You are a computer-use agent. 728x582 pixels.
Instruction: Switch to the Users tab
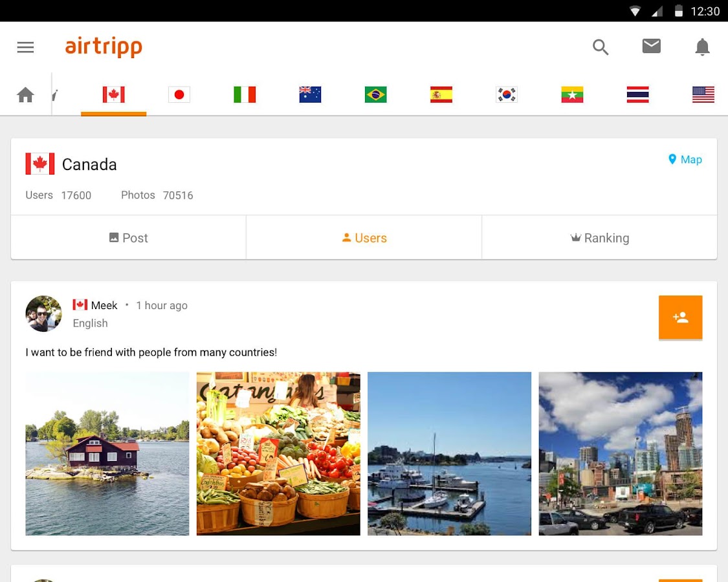(x=364, y=237)
